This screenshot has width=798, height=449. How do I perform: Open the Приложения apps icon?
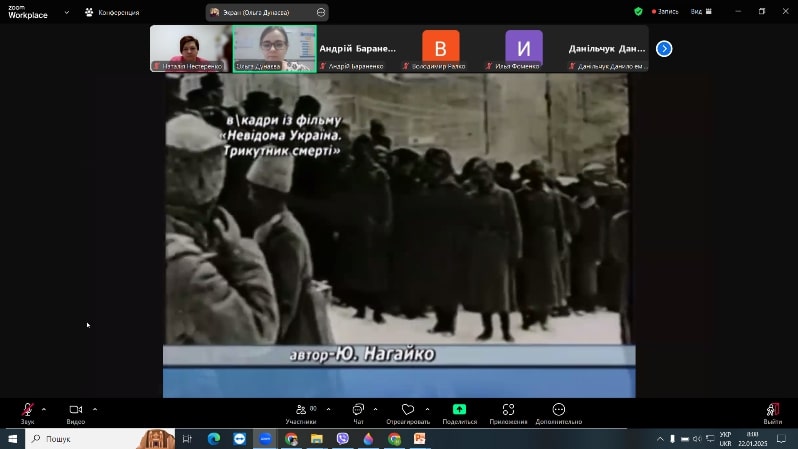[x=508, y=410]
